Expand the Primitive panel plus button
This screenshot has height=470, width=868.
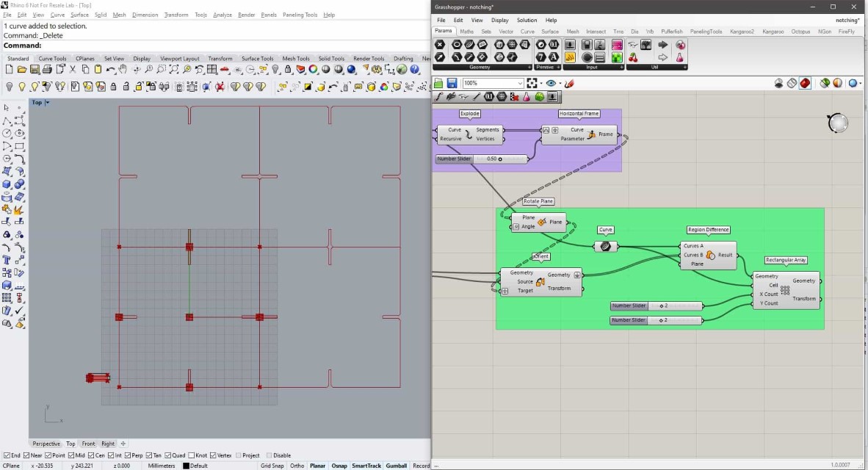[x=558, y=67]
